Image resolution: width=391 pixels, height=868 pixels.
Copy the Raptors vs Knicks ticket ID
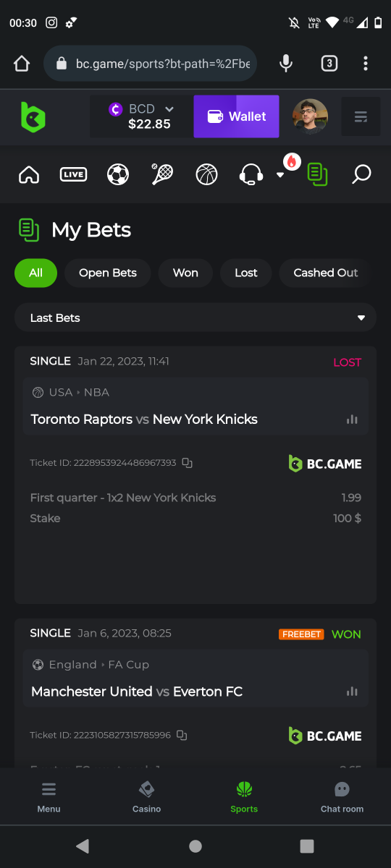[187, 462]
